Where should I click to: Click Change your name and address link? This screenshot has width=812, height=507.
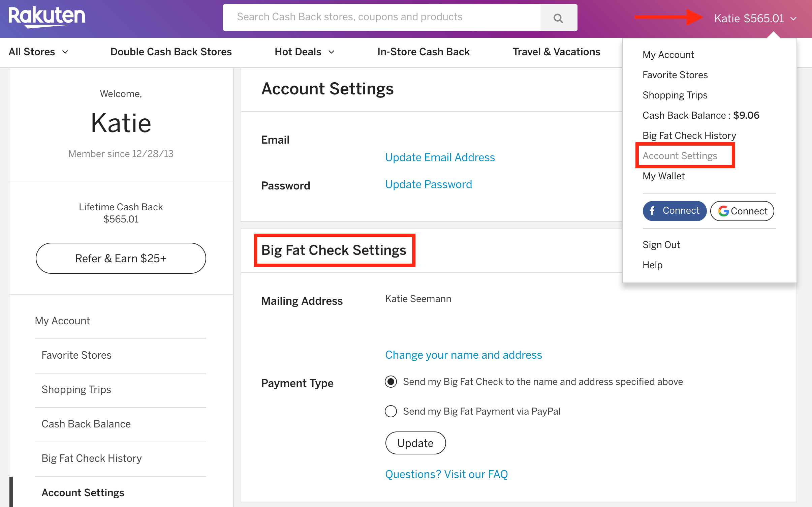coord(464,355)
